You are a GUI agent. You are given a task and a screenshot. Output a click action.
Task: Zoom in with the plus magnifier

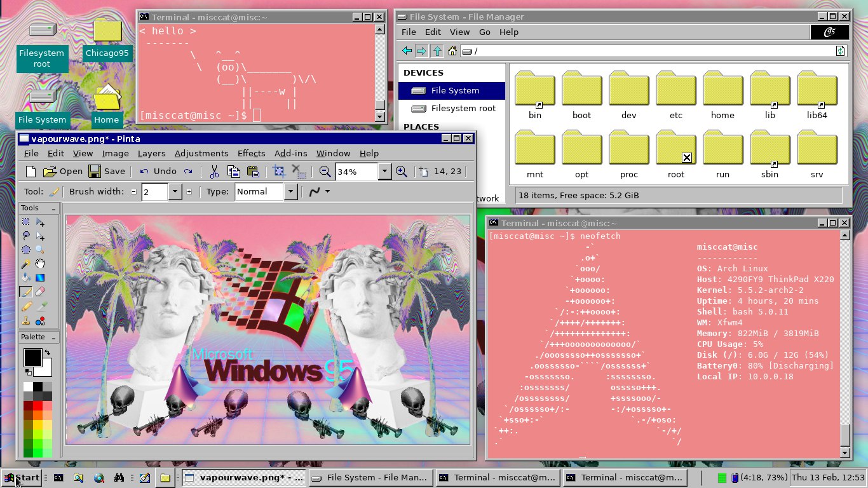tap(401, 171)
